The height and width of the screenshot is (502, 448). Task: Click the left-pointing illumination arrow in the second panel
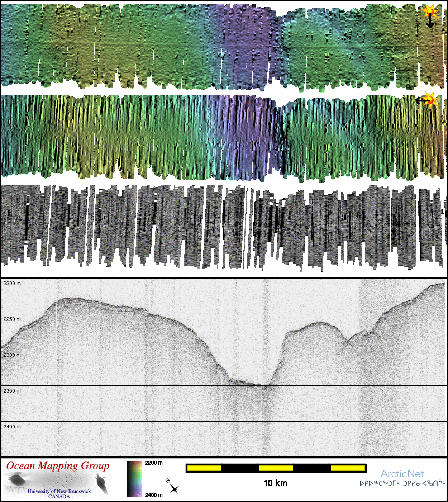pyautogui.click(x=421, y=101)
